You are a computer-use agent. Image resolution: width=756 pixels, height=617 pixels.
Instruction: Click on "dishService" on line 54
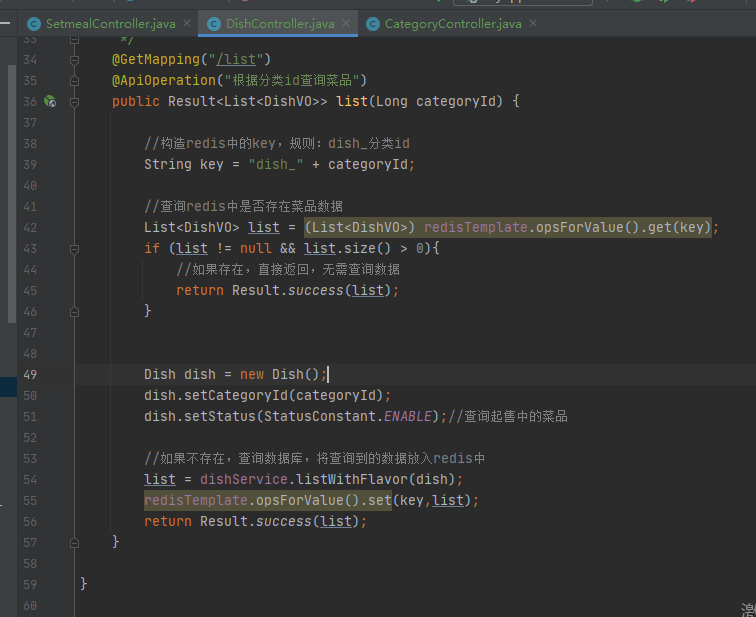[243, 479]
